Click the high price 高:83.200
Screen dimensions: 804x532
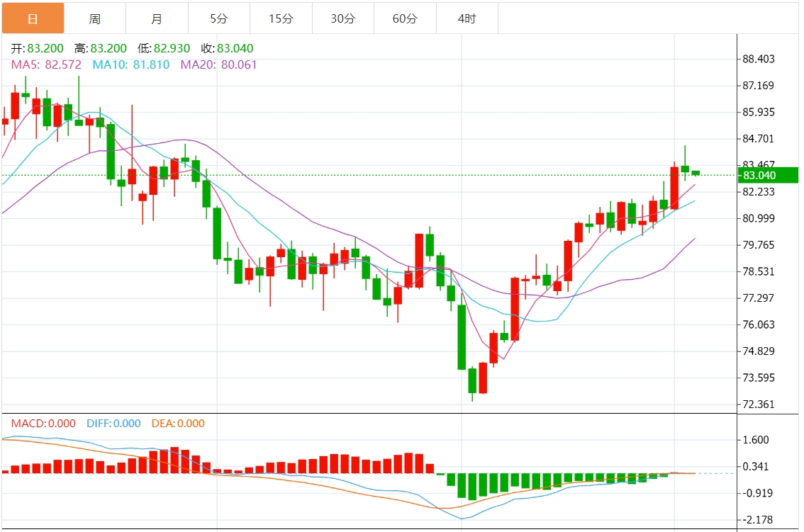point(101,48)
